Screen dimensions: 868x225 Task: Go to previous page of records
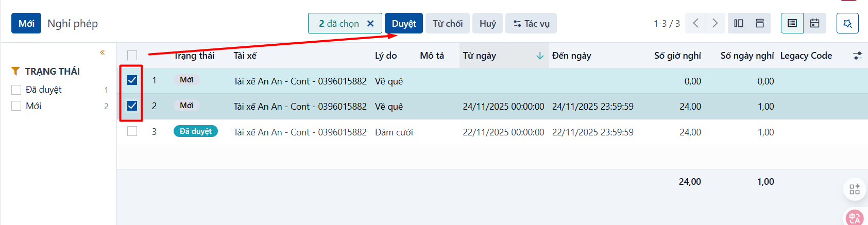(695, 23)
